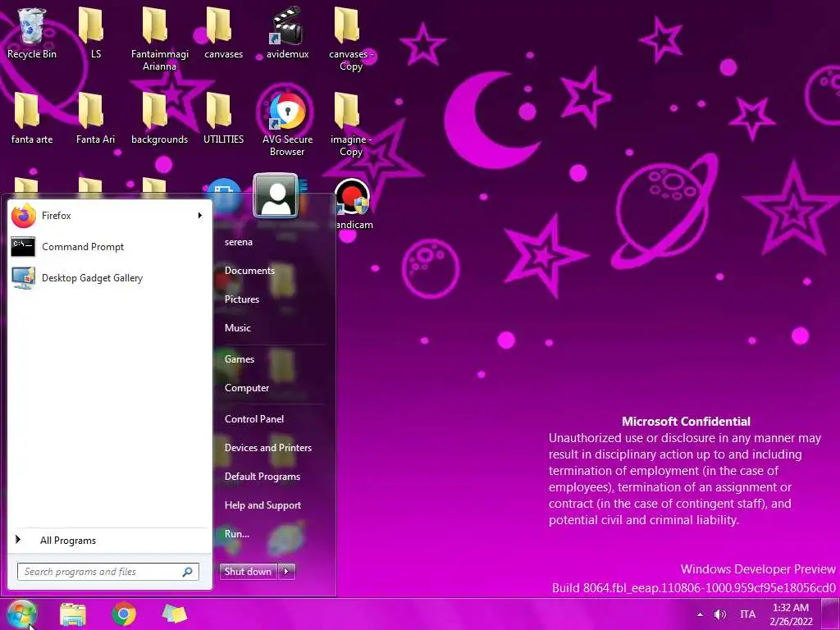The image size is (840, 630).
Task: Open Games from Start menu
Action: (x=239, y=359)
